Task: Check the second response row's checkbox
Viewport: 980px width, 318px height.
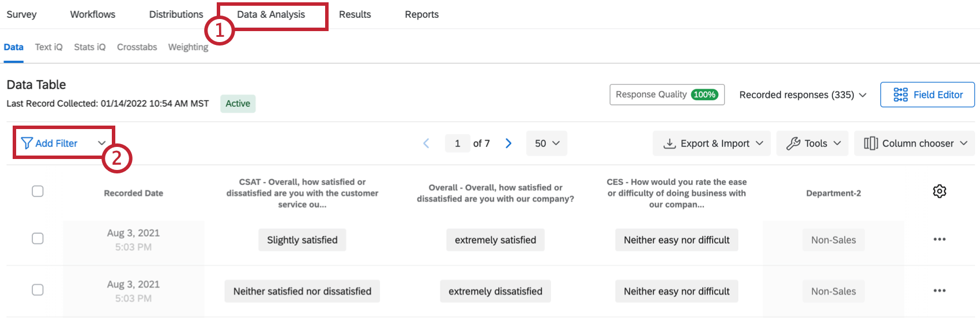Action: click(37, 290)
